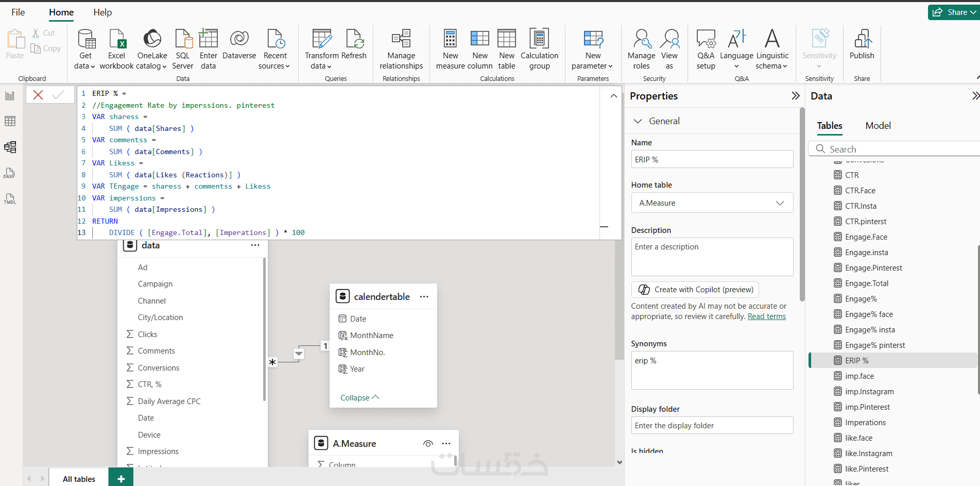Click the measure Name input field
The width and height of the screenshot is (980, 486).
tap(712, 159)
